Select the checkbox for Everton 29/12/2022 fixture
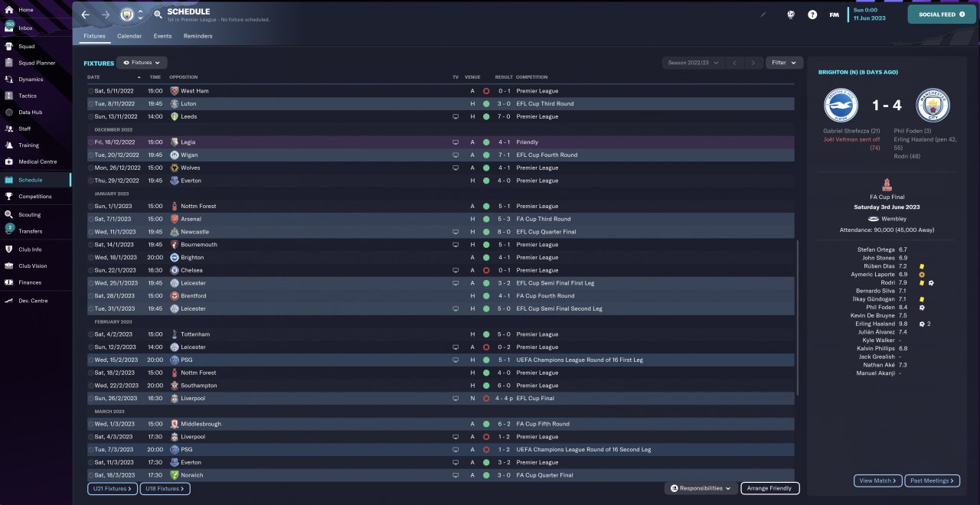Viewport: 980px width, 505px height. click(90, 181)
